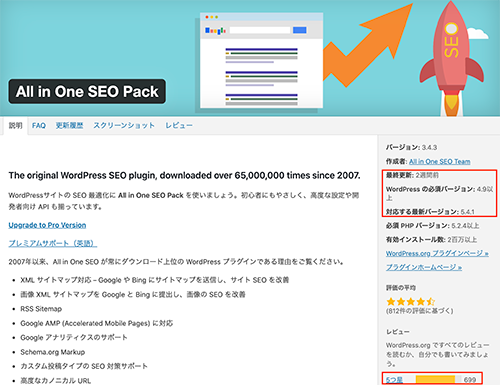Click Google アナリティクスのサポート list item
This screenshot has height=385, width=500.
point(74,338)
